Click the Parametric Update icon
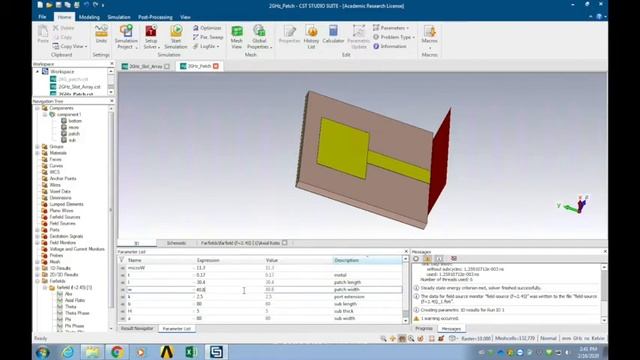Viewport: 640px width, 360px height. pyautogui.click(x=358, y=36)
